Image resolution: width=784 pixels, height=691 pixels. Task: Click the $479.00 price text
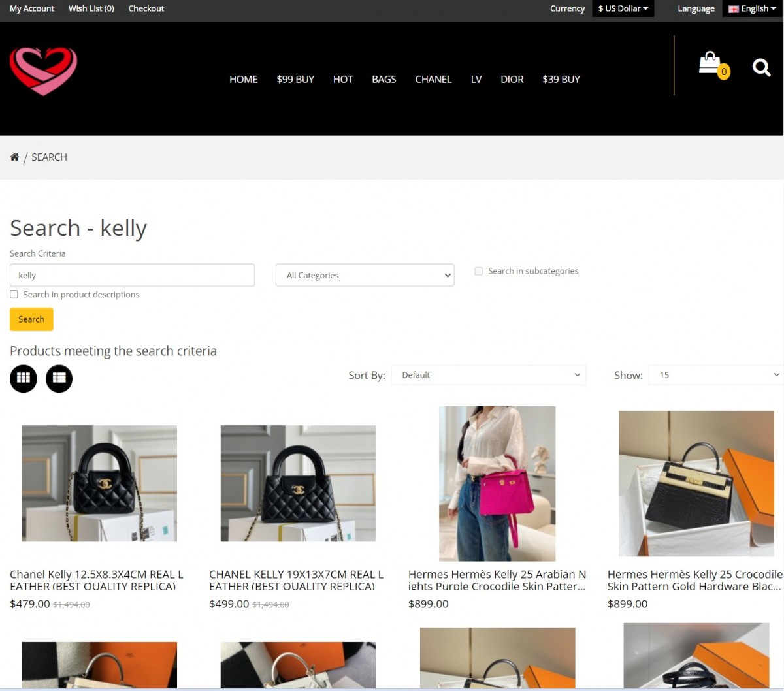[x=30, y=604]
